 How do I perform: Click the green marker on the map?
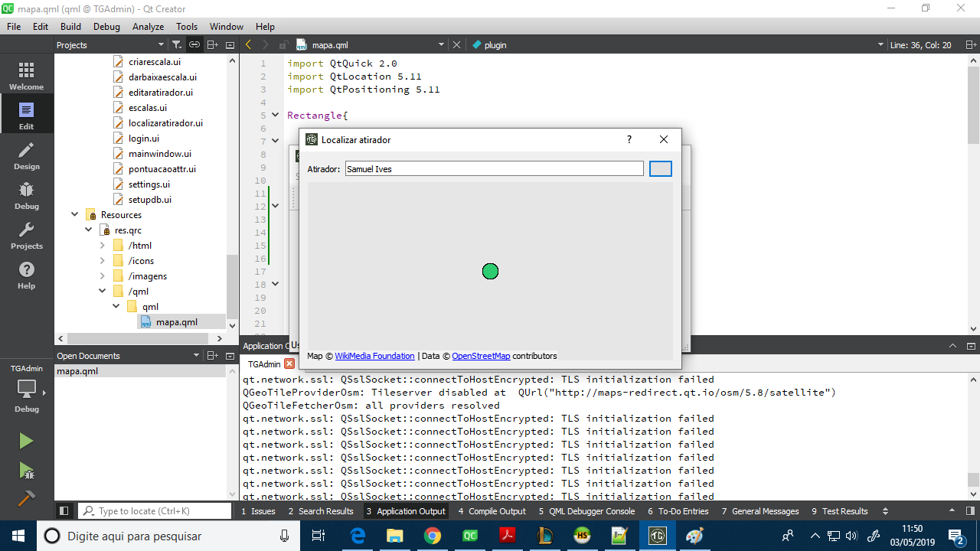(490, 272)
